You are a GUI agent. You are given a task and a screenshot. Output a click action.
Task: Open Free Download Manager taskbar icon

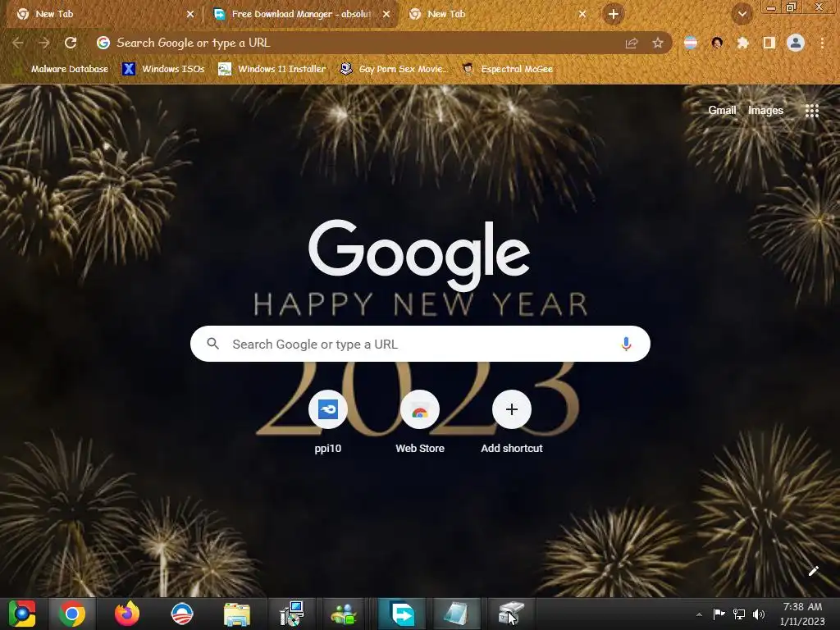402,614
